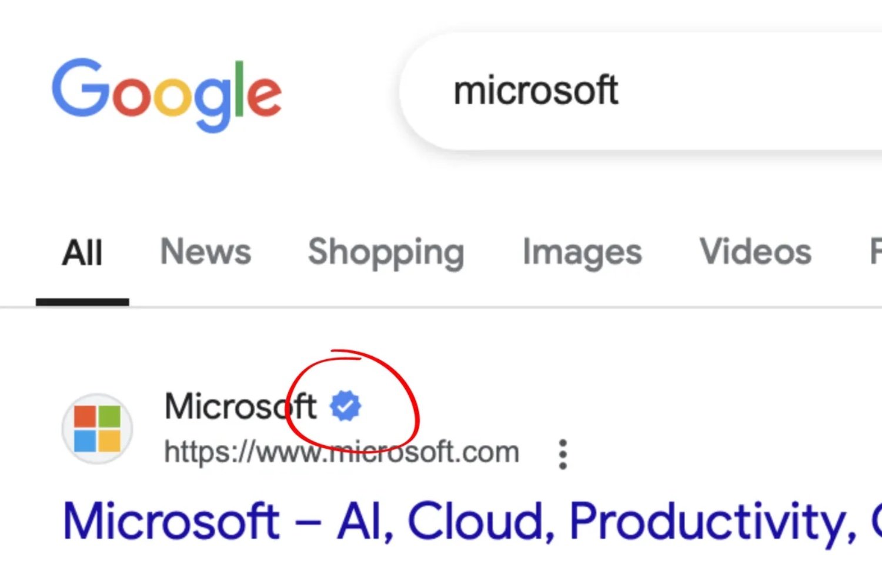Show the Videos tab results
Viewport: 882px width, 588px height.
(x=756, y=252)
